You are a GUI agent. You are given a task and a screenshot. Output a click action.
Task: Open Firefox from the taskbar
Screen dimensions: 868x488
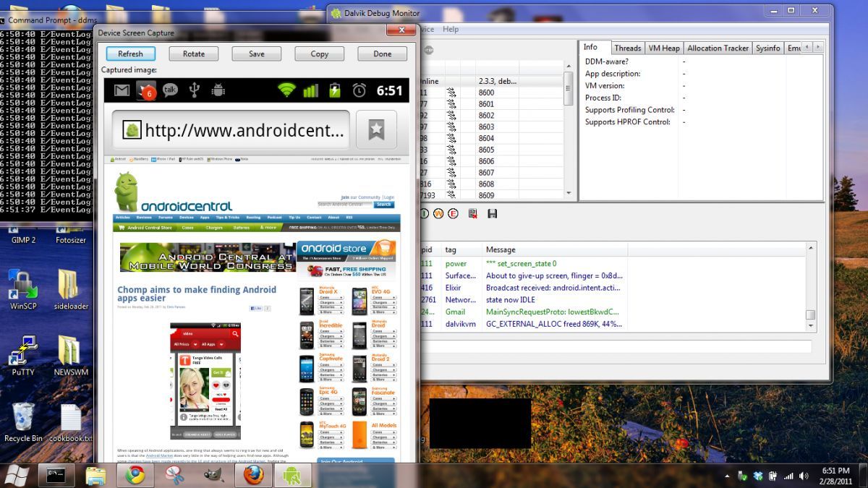252,475
